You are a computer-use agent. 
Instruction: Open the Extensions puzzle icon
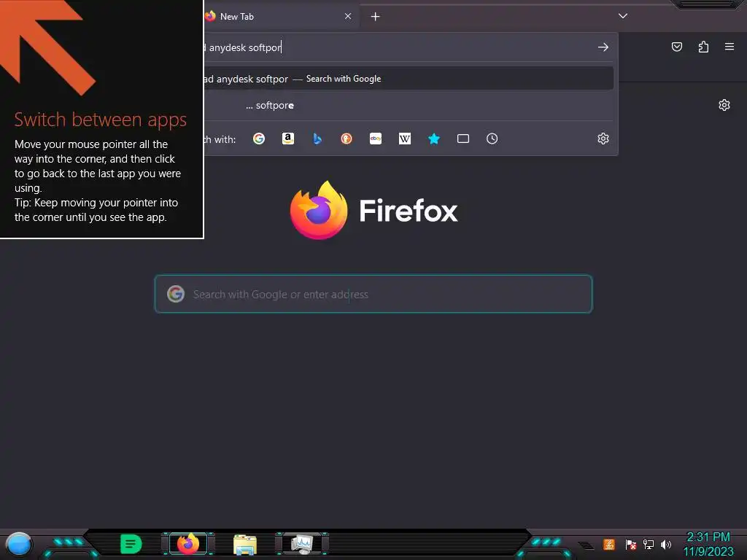click(x=703, y=47)
